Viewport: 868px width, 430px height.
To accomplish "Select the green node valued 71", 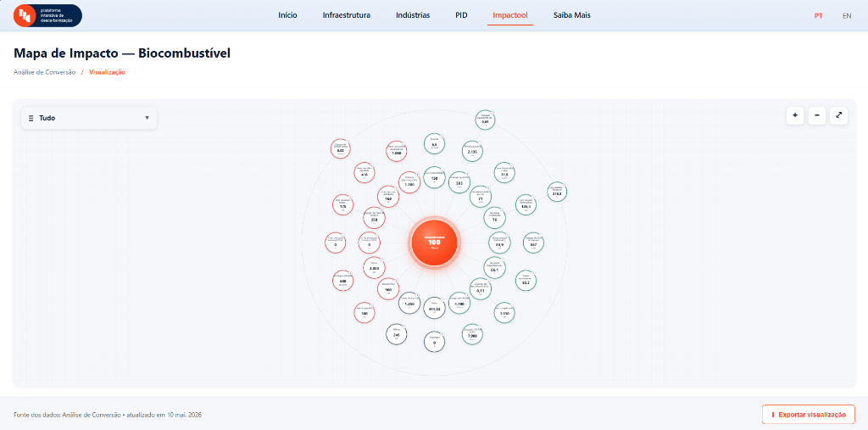I will tap(480, 196).
